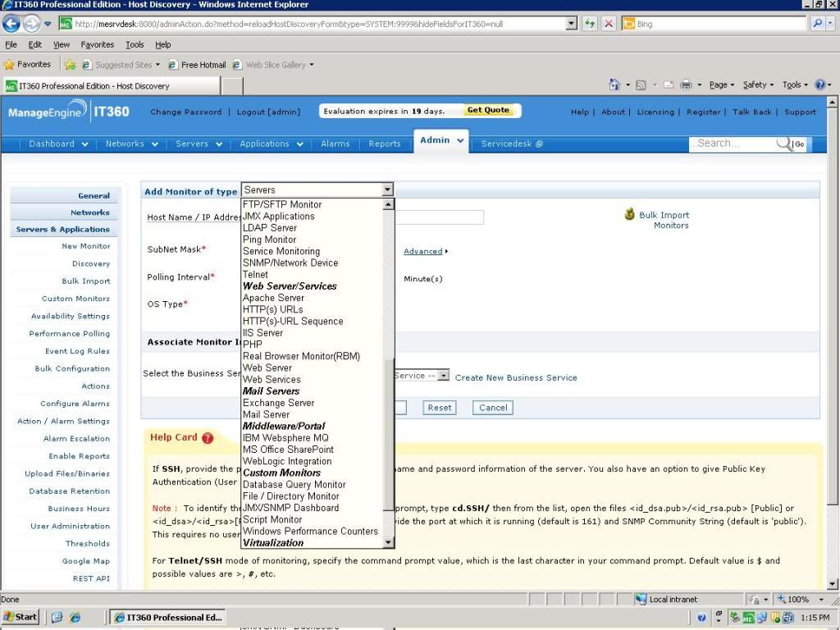
Task: Click the Home icon in command bar
Action: (x=614, y=84)
